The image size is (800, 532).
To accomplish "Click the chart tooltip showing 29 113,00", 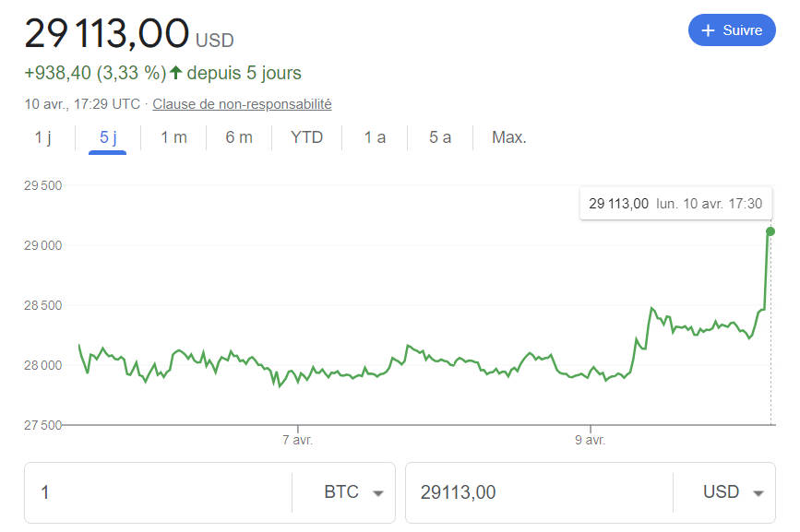I will [x=675, y=203].
